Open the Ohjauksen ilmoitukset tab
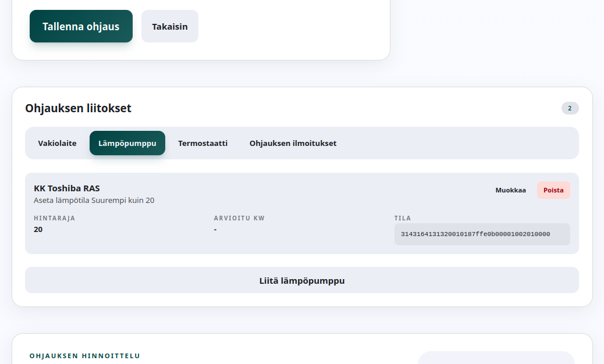 293,143
